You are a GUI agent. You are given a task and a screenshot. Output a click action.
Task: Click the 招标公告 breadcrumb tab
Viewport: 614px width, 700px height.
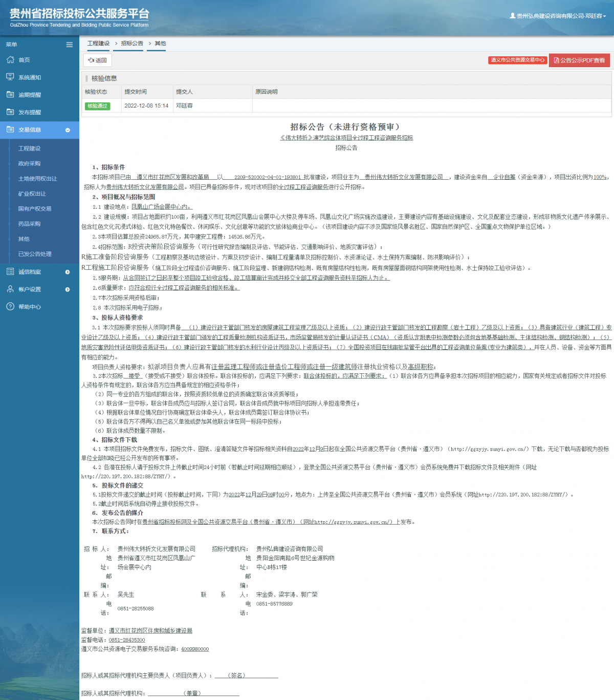132,44
